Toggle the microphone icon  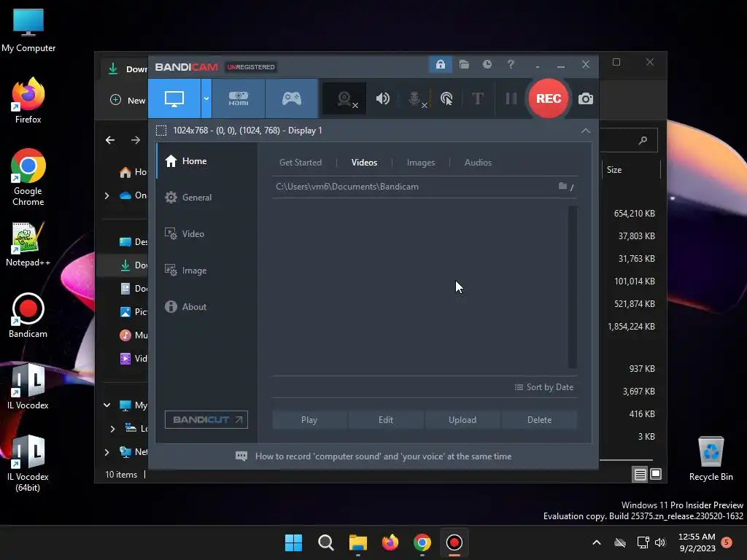(x=415, y=98)
